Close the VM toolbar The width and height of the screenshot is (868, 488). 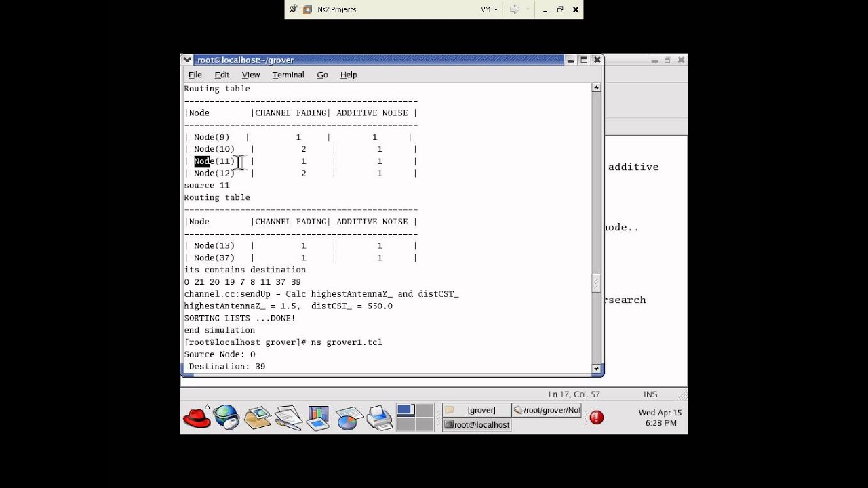tap(576, 9)
